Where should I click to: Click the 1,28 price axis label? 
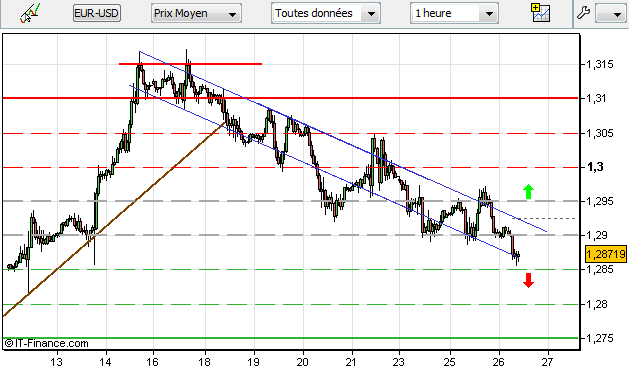click(596, 304)
